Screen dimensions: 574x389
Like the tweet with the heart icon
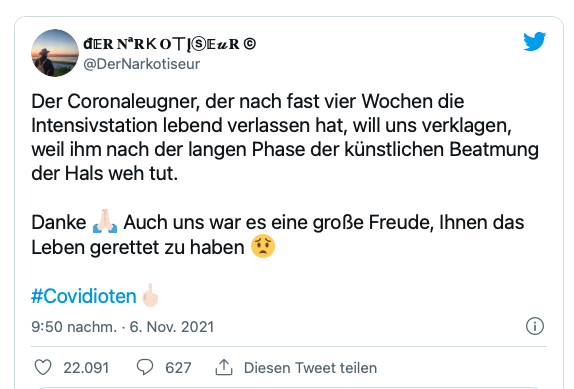pyautogui.click(x=43, y=367)
